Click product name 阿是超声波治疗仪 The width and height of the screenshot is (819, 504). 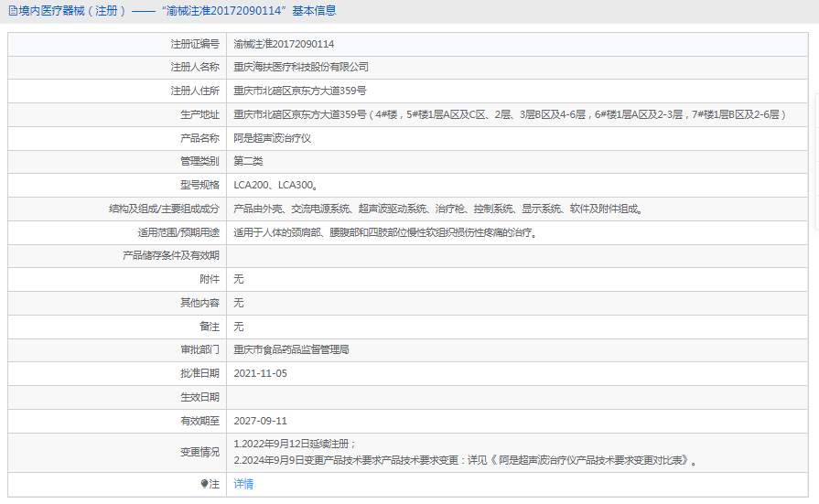tap(272, 138)
